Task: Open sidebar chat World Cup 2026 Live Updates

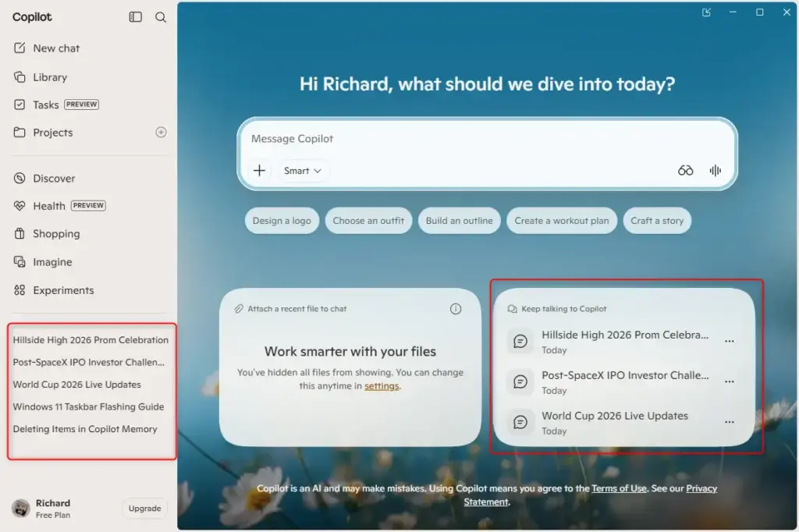Action: click(77, 385)
